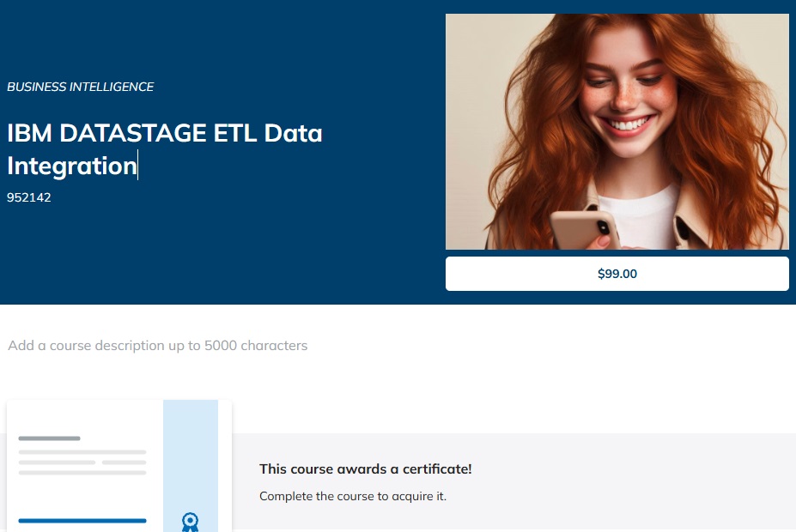
Task: Click the certificate preview illustration
Action: tap(119, 466)
